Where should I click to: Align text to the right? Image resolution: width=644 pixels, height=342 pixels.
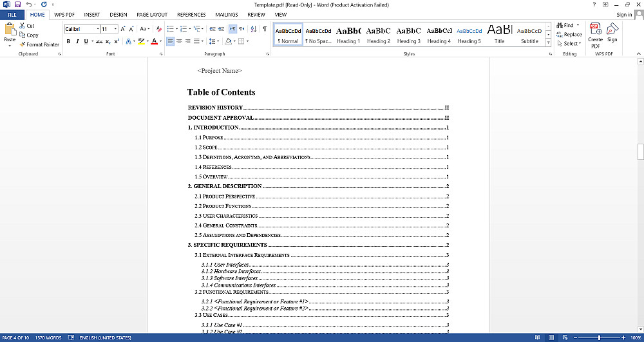(x=187, y=41)
